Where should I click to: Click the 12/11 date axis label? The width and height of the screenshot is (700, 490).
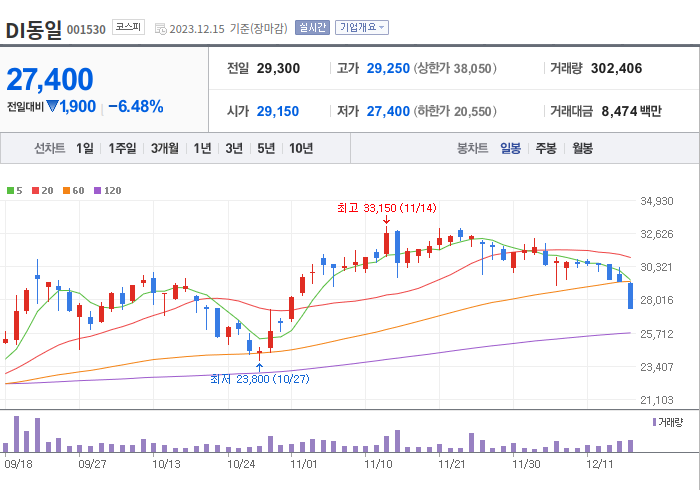(600, 464)
